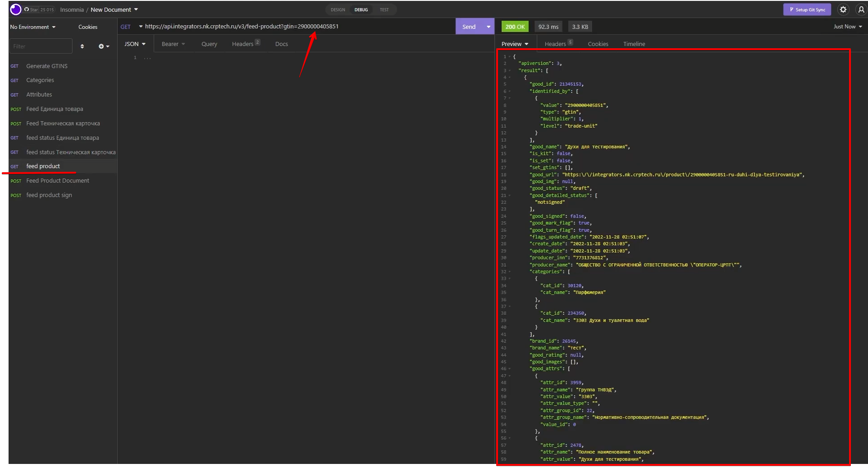Open the account user icon
Image resolution: width=868 pixels, height=468 pixels.
pos(861,9)
